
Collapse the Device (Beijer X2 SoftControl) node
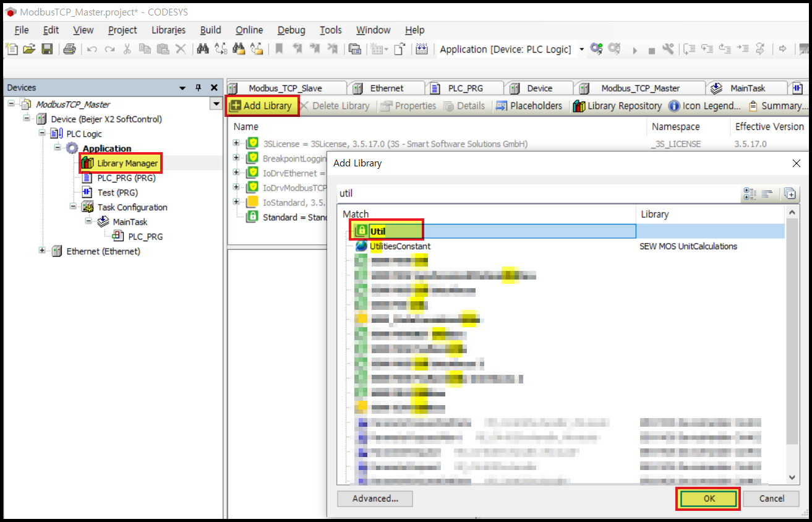(27, 119)
